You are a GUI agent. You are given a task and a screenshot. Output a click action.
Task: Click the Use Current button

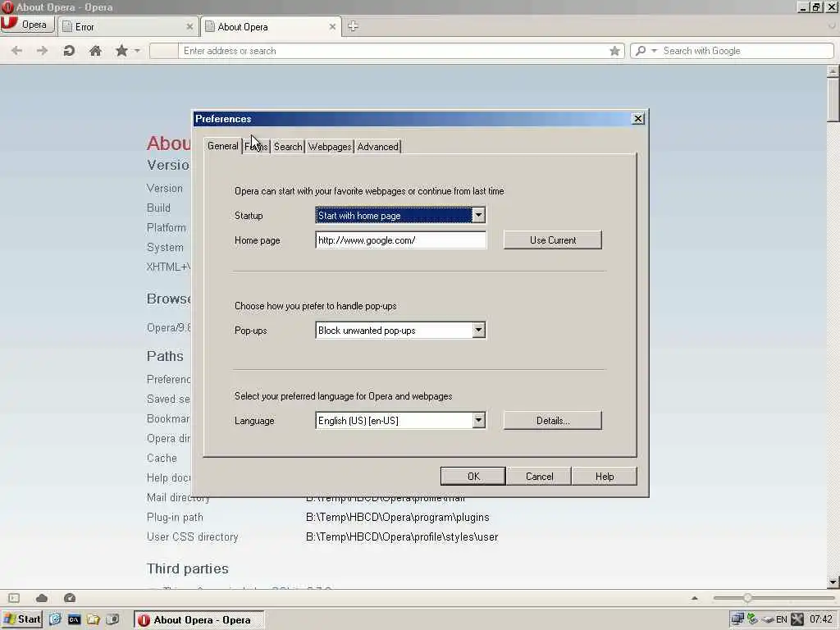(x=552, y=240)
